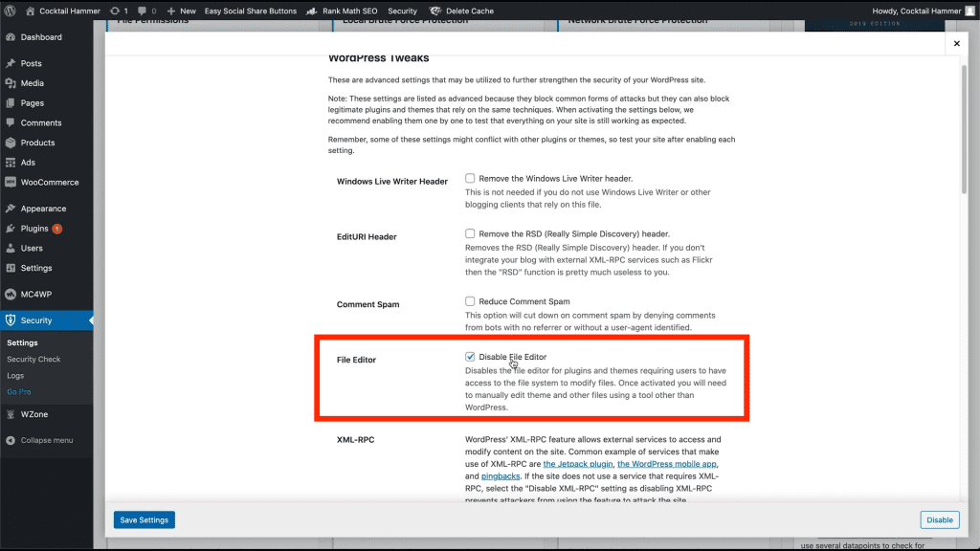Viewport: 980px width, 551px height.
Task: Select Security Check submenu item
Action: point(33,360)
